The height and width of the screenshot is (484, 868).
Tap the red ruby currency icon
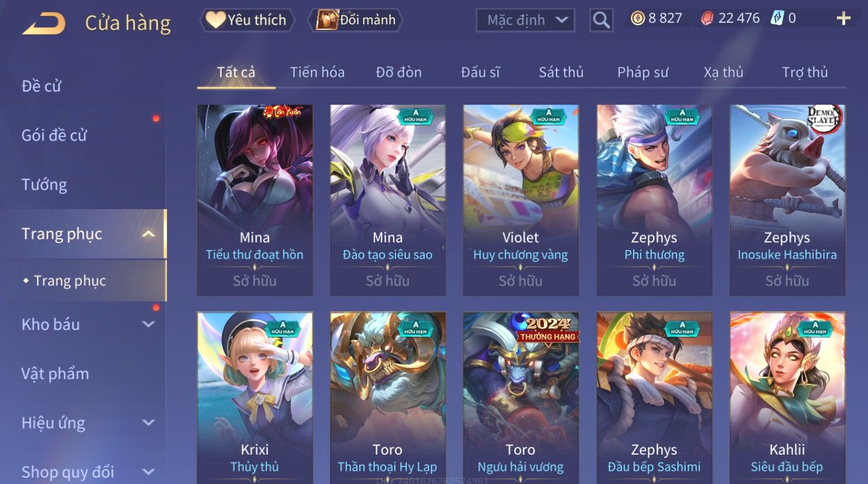707,18
